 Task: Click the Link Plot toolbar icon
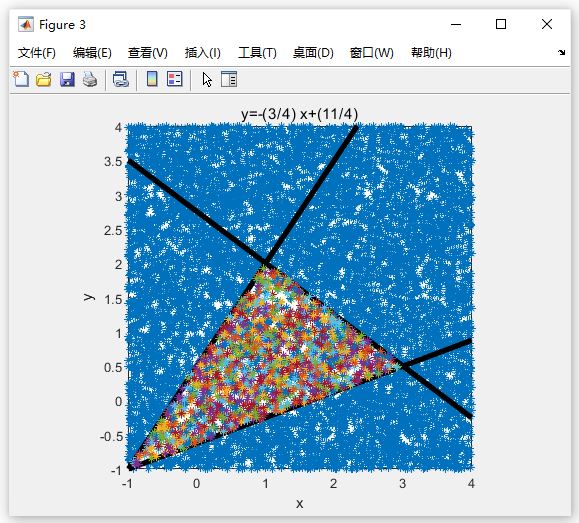click(121, 79)
